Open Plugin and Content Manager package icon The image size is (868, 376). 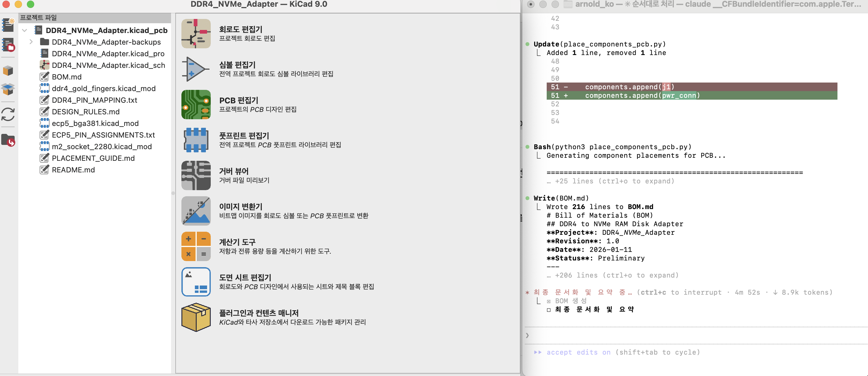pos(196,317)
